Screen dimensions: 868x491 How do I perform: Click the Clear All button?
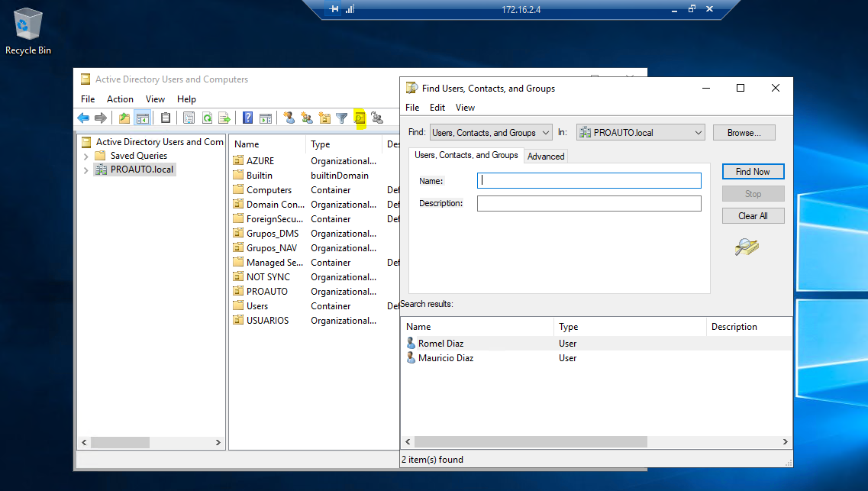[753, 216]
